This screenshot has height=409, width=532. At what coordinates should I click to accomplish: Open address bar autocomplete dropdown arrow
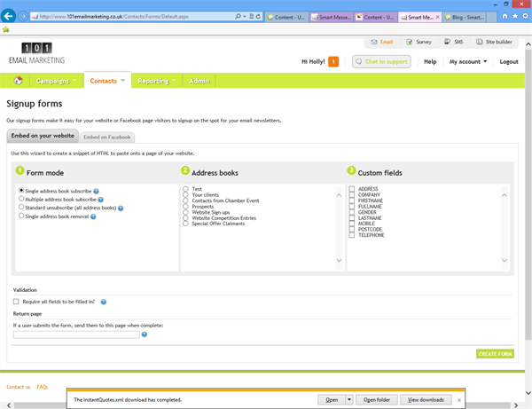coord(245,16)
